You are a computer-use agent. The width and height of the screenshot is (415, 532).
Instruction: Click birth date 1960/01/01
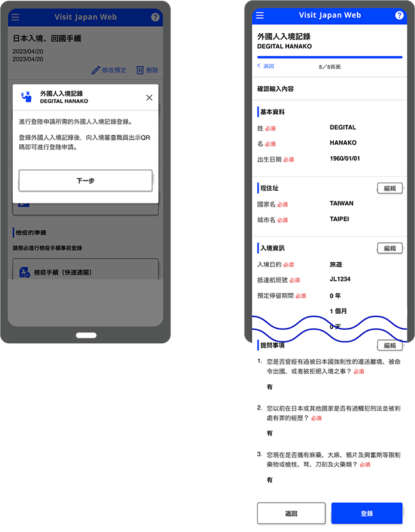[345, 158]
